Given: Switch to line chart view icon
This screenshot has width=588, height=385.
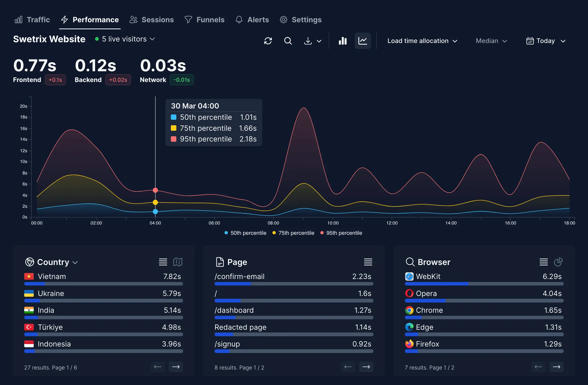Looking at the screenshot, I should coord(362,40).
